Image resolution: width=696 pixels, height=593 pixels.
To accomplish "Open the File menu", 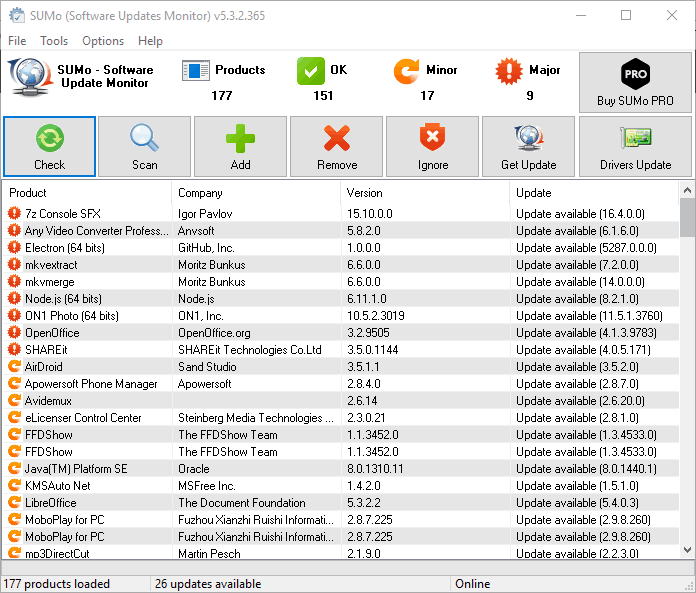I will (x=17, y=41).
